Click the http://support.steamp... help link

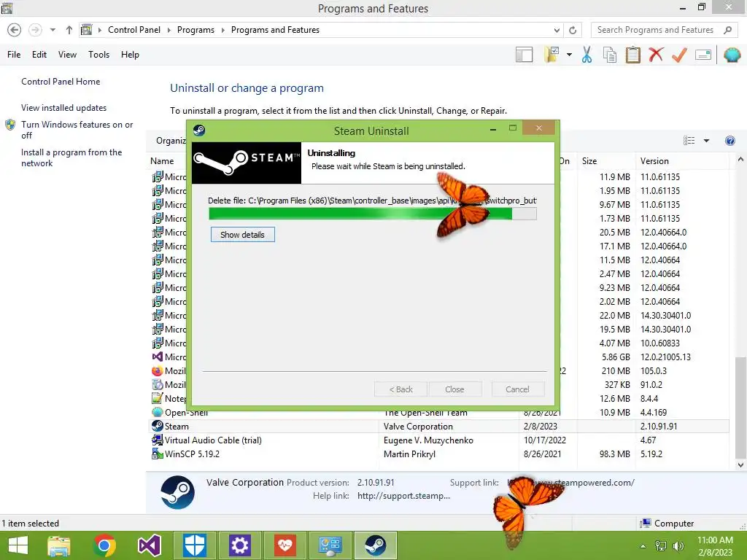coord(403,496)
